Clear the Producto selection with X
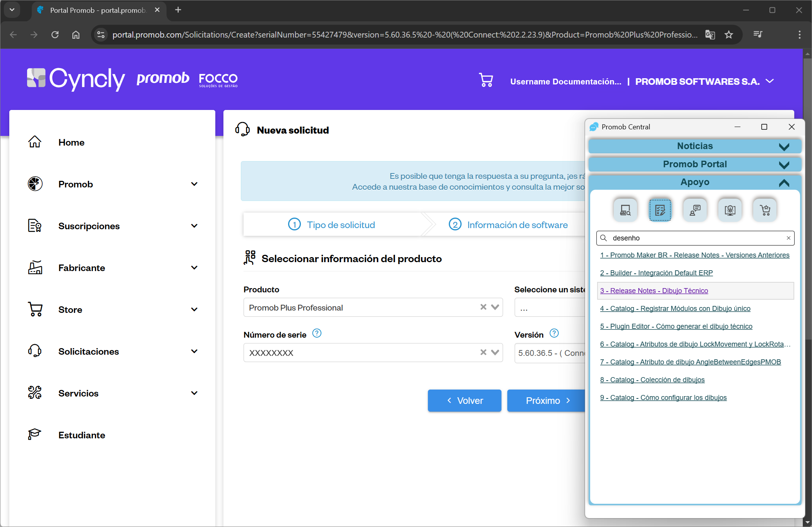 483,307
